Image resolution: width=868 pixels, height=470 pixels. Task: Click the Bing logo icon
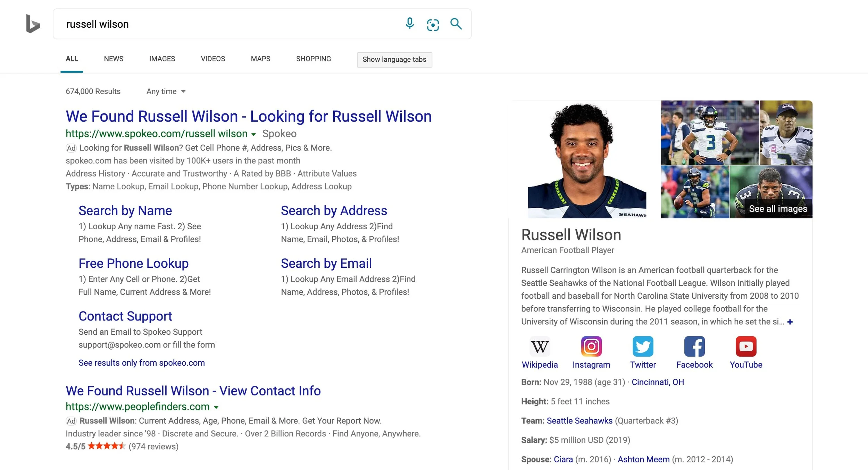(x=33, y=24)
